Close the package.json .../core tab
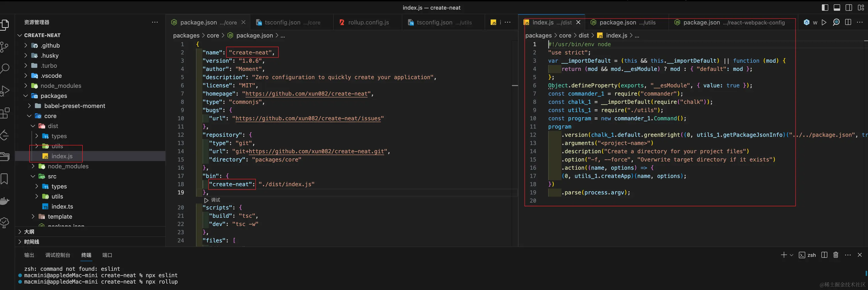Image resolution: width=868 pixels, height=290 pixels. point(243,22)
